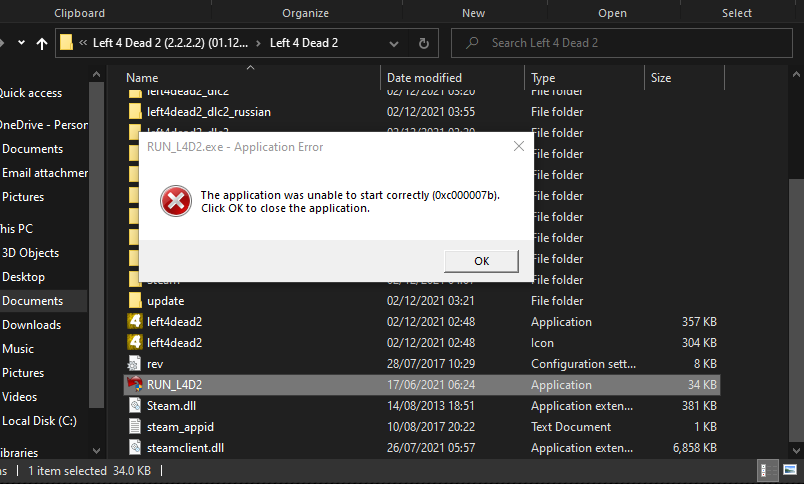Click 'Configuration sett...' type cell
804x484 pixels.
tap(583, 364)
